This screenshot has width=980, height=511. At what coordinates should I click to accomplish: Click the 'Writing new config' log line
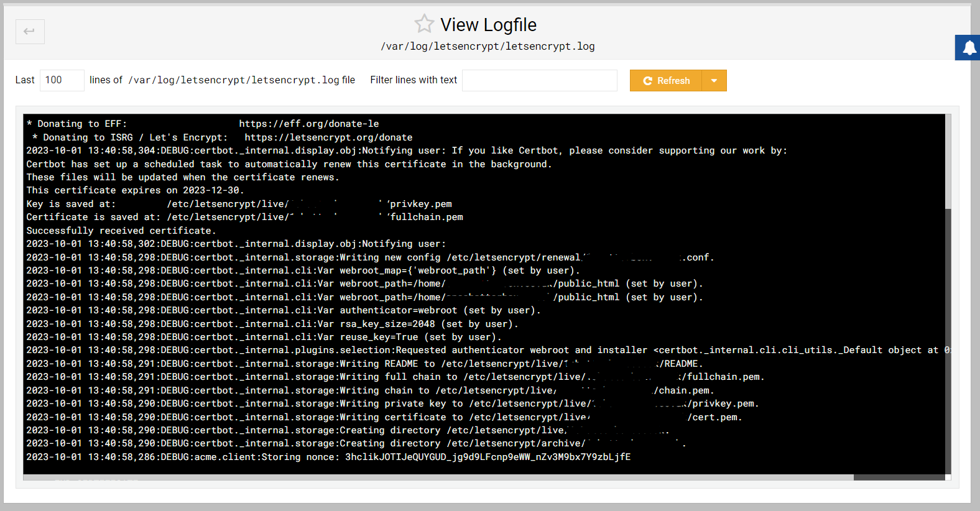pyautogui.click(x=370, y=257)
